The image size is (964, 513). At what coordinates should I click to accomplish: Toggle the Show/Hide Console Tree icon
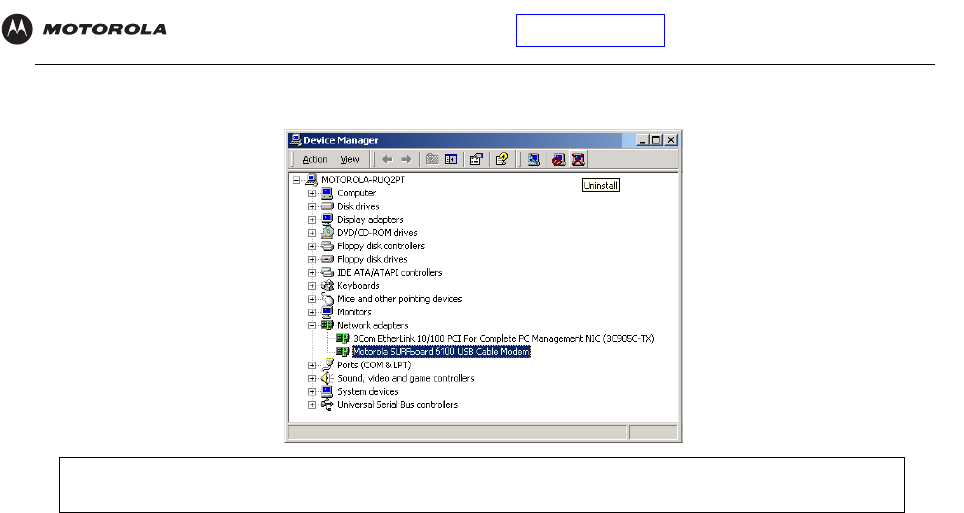pos(451,159)
